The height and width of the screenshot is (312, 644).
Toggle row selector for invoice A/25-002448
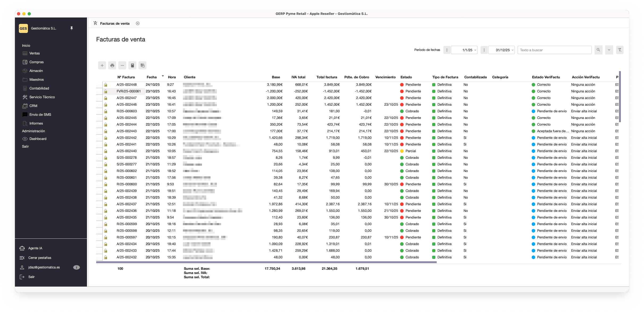click(99, 85)
